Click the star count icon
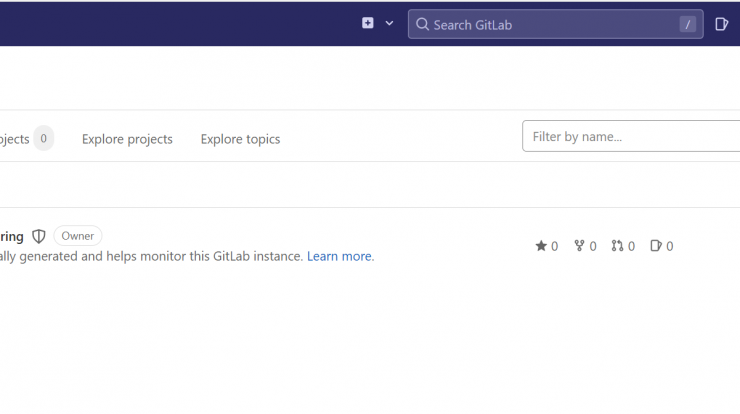Viewport: 740px width, 414px height. (x=541, y=246)
